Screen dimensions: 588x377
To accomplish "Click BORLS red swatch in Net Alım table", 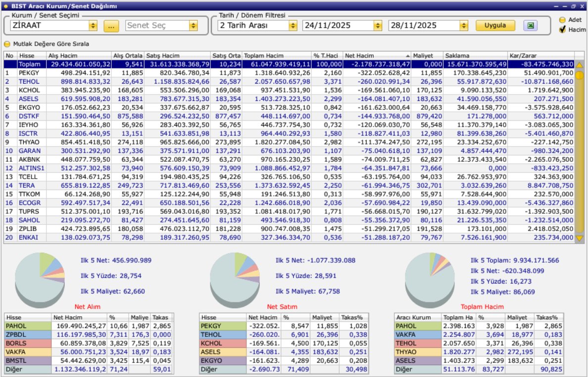I will [28, 343].
